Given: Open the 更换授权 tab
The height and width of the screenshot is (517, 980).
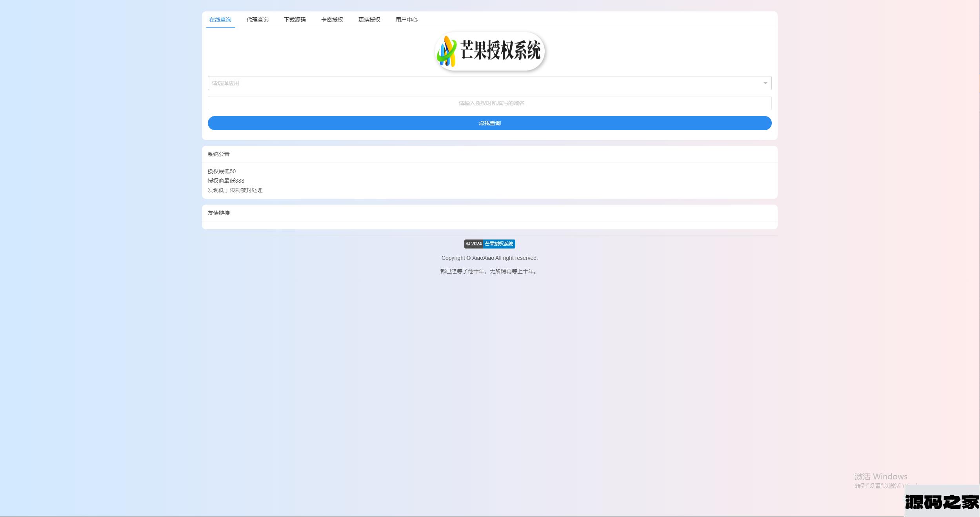Looking at the screenshot, I should (x=369, y=20).
